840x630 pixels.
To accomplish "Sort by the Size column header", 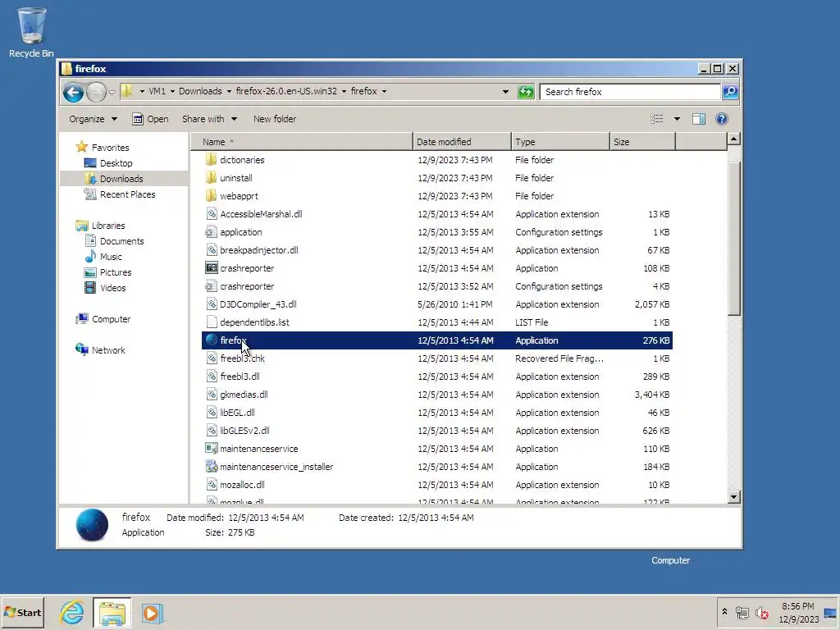I will [x=642, y=142].
